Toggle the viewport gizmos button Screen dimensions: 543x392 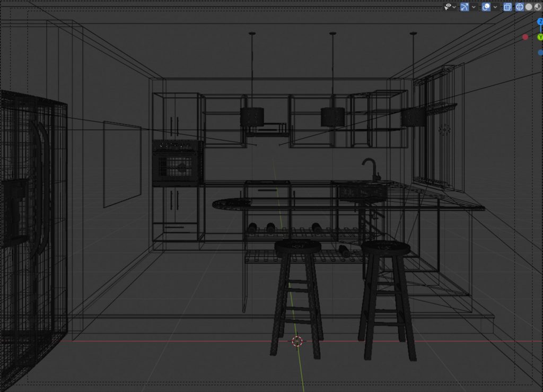tap(465, 7)
